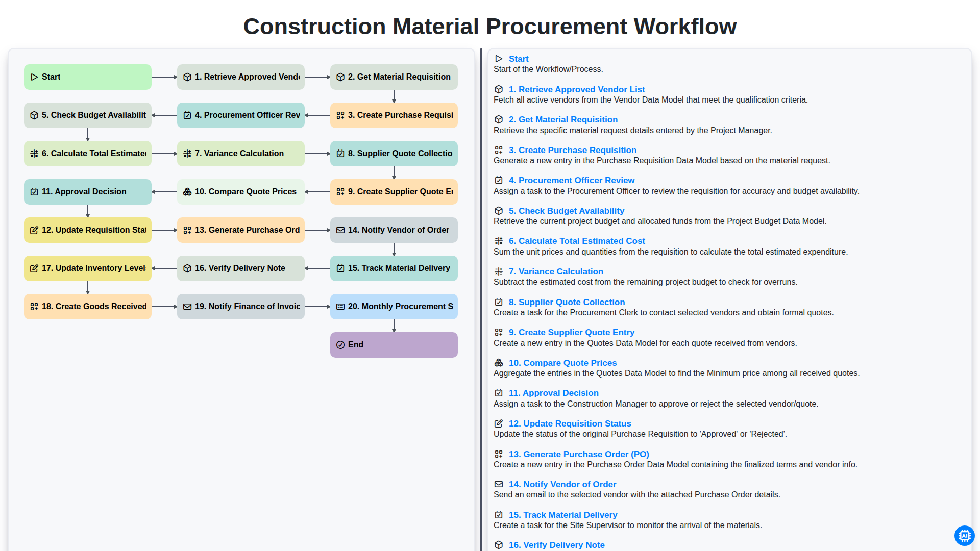Select the '10. Compare Quote Prices' flowchart node
980x551 pixels.
241,192
